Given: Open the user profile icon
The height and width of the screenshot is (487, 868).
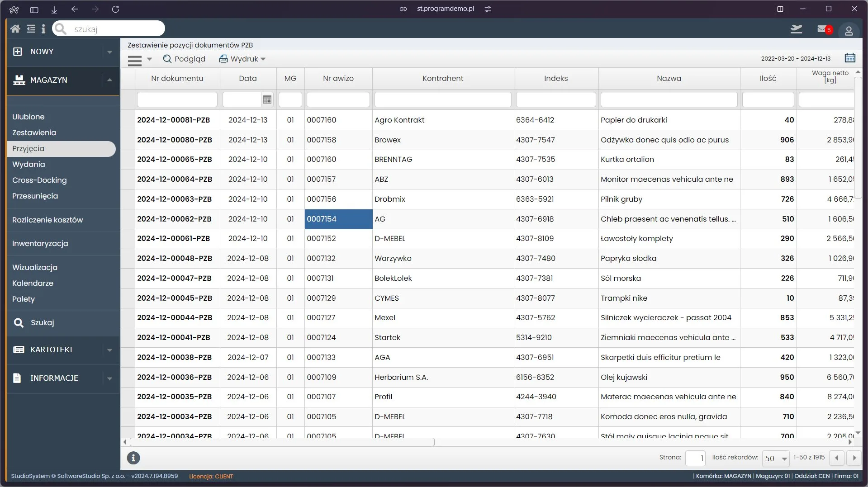Looking at the screenshot, I should pyautogui.click(x=849, y=31).
